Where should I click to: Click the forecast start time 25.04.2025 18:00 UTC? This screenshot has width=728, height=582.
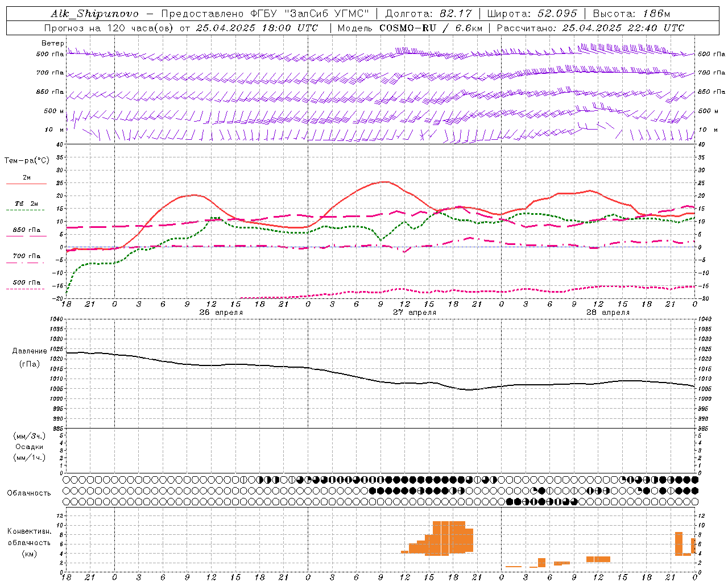click(x=257, y=28)
